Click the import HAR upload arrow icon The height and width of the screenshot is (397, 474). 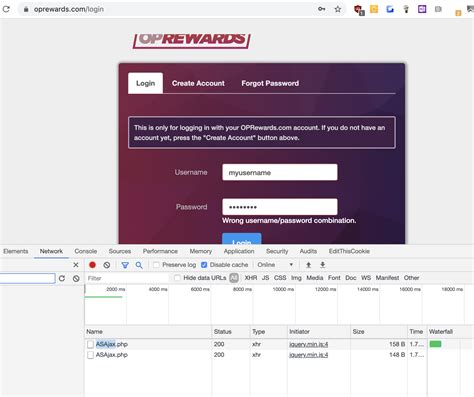coord(309,265)
